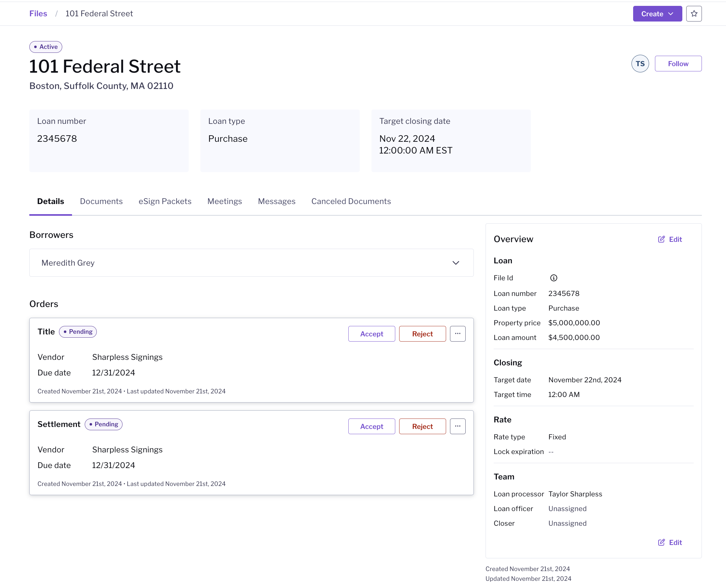Click Overview loan type value Purchase
The image size is (726, 588).
point(563,308)
